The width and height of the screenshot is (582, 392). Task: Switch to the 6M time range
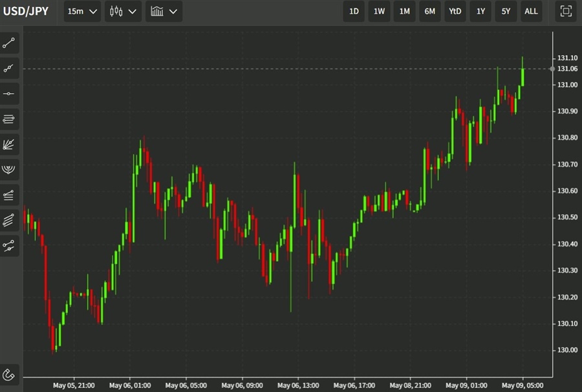tap(430, 11)
